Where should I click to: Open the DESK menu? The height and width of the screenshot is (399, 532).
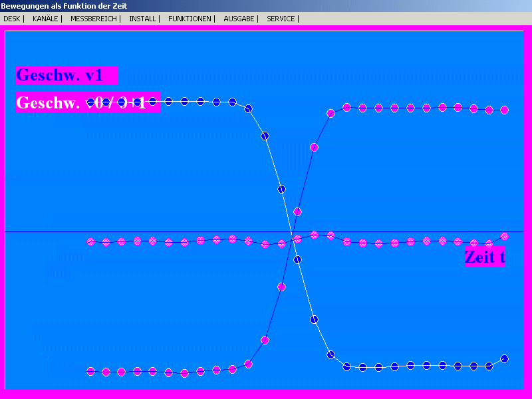[x=11, y=19]
